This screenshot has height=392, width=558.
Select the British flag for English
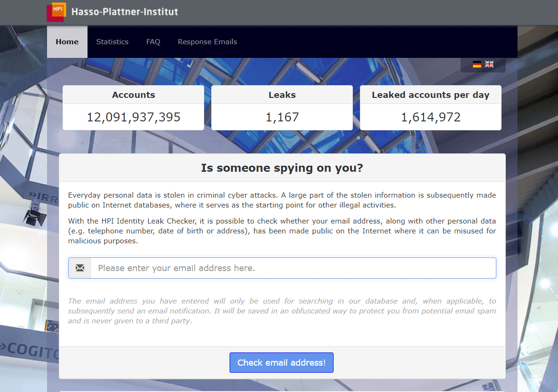[x=489, y=64]
